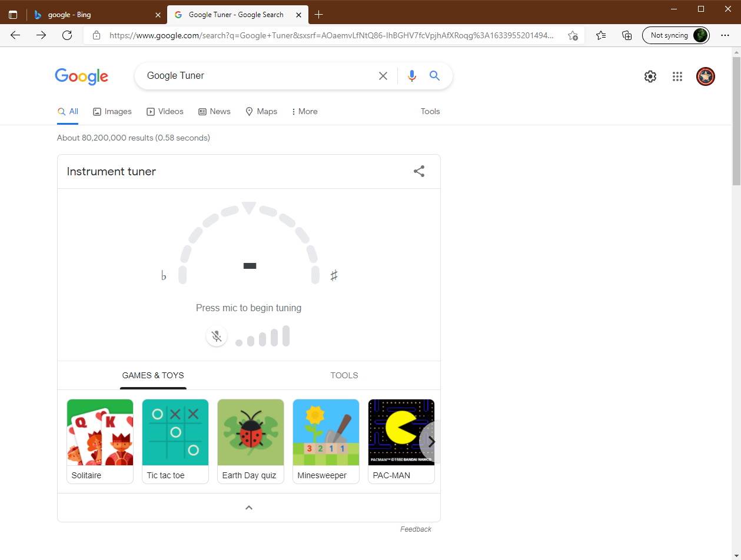Screen dimensions: 741x560
Task: Click the Google logo to go home
Action: pos(81,76)
